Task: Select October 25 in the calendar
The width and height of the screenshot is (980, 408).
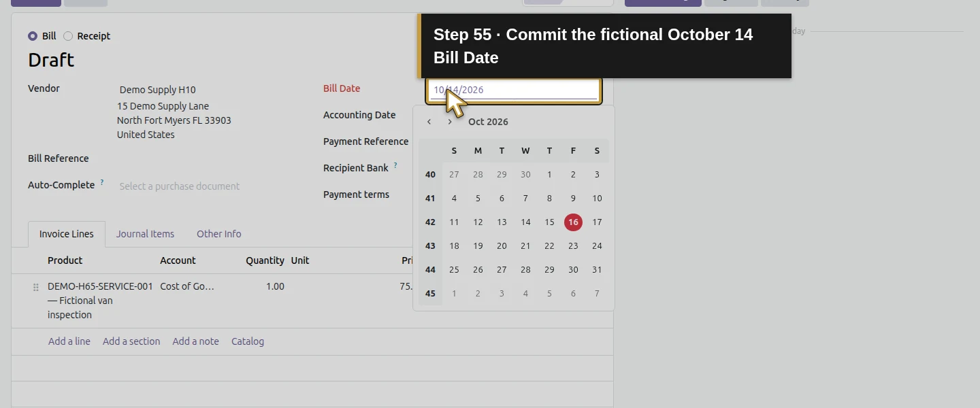Action: point(454,270)
